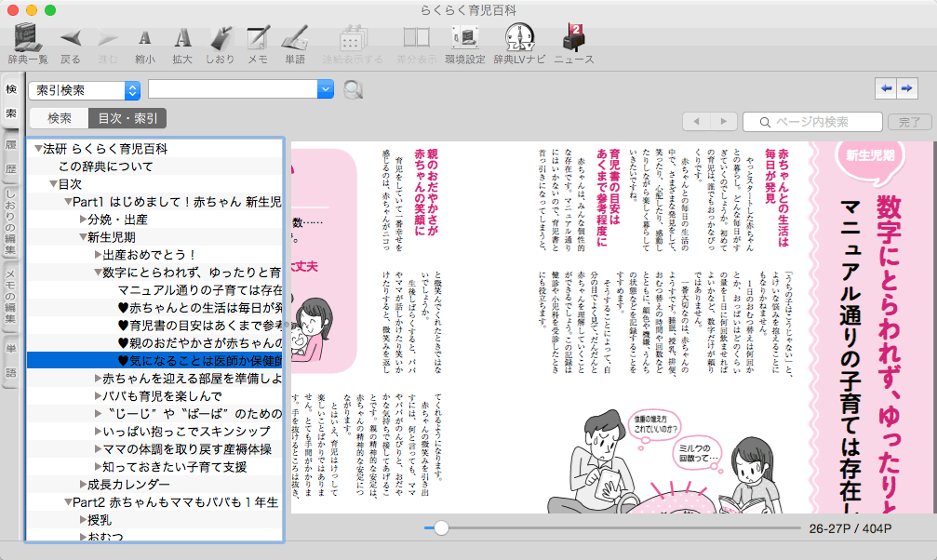Select マニュアル通りの子育ては存在 tree item
The width and height of the screenshot is (937, 560).
coord(200,290)
